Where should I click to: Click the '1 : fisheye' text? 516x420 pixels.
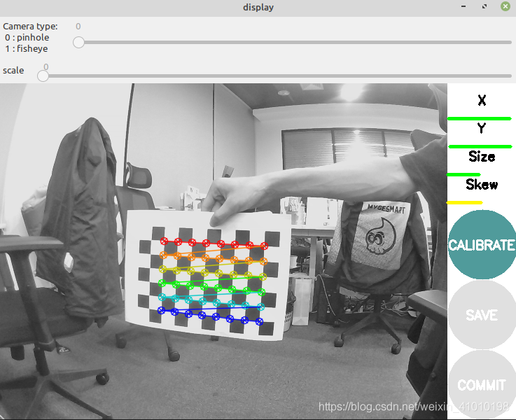[27, 49]
